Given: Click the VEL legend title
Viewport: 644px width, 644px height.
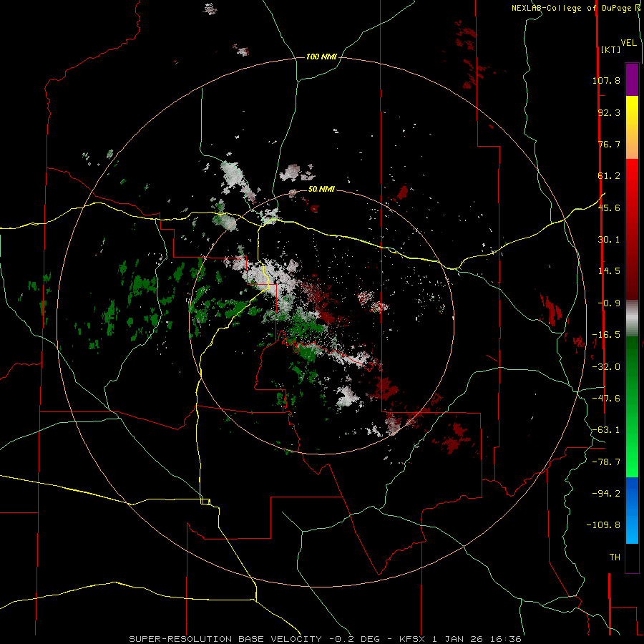Looking at the screenshot, I should click(628, 43).
